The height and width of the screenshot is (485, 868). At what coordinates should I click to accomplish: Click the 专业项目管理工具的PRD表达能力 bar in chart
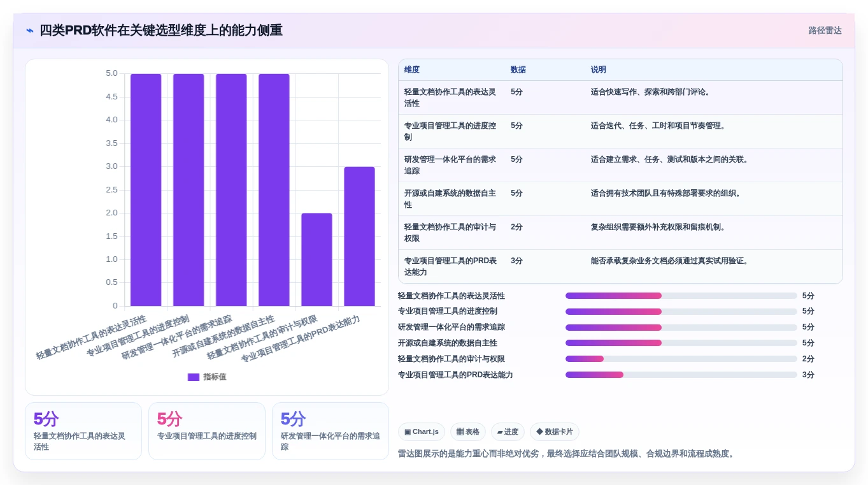[359, 236]
